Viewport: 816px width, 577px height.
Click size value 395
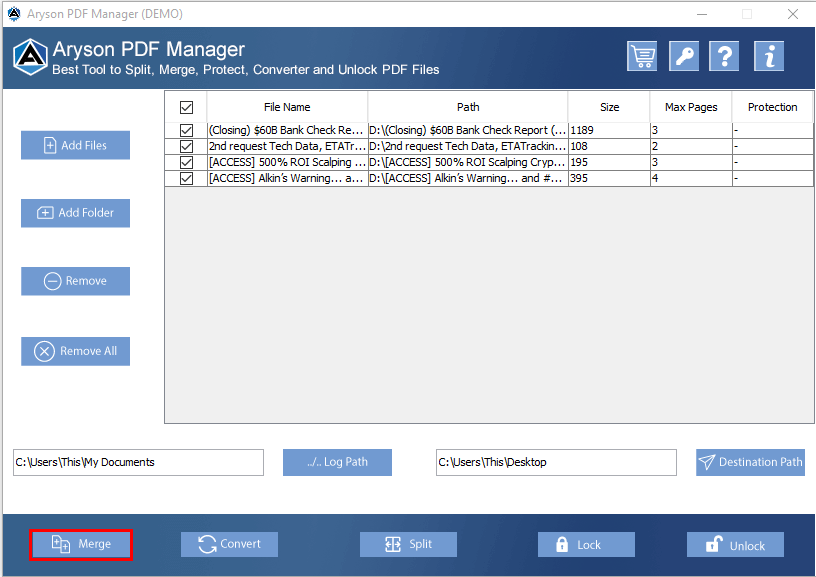(579, 178)
